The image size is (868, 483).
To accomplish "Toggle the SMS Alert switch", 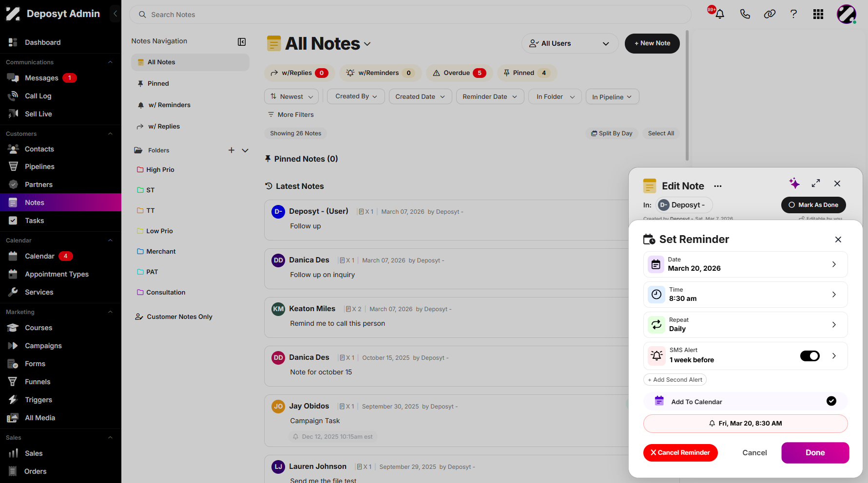I will [x=810, y=356].
